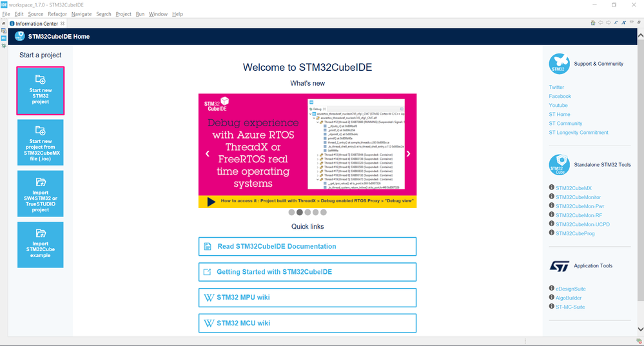Click the page scrollbar up arrow
The height and width of the screenshot is (346, 644).
coord(640,35)
